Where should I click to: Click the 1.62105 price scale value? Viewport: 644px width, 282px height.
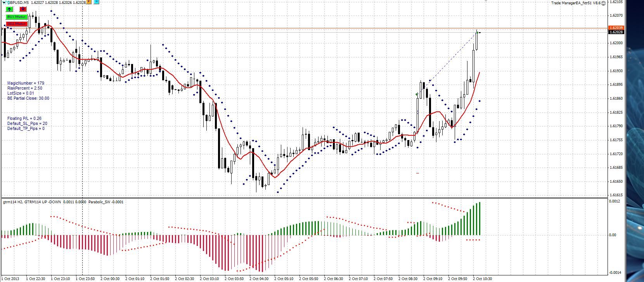tap(616, 2)
